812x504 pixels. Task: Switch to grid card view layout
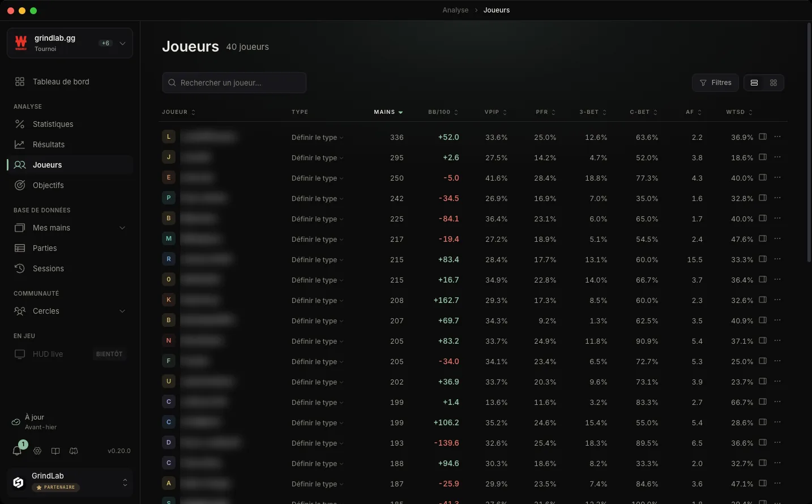click(x=773, y=83)
